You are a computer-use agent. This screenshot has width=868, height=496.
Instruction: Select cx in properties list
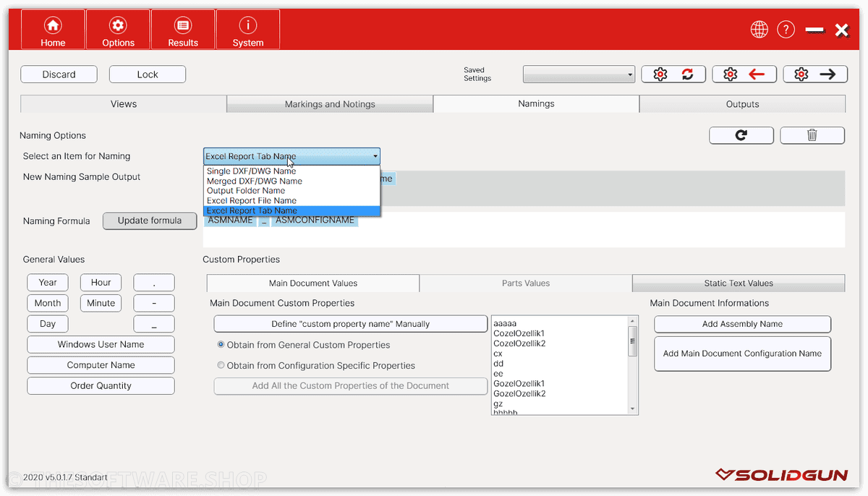click(x=498, y=354)
